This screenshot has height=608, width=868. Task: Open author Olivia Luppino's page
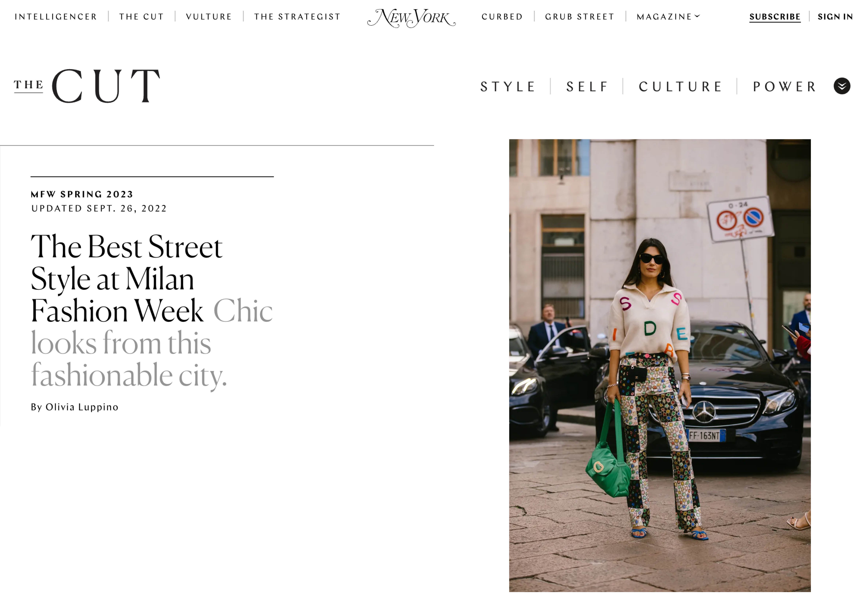coord(82,407)
